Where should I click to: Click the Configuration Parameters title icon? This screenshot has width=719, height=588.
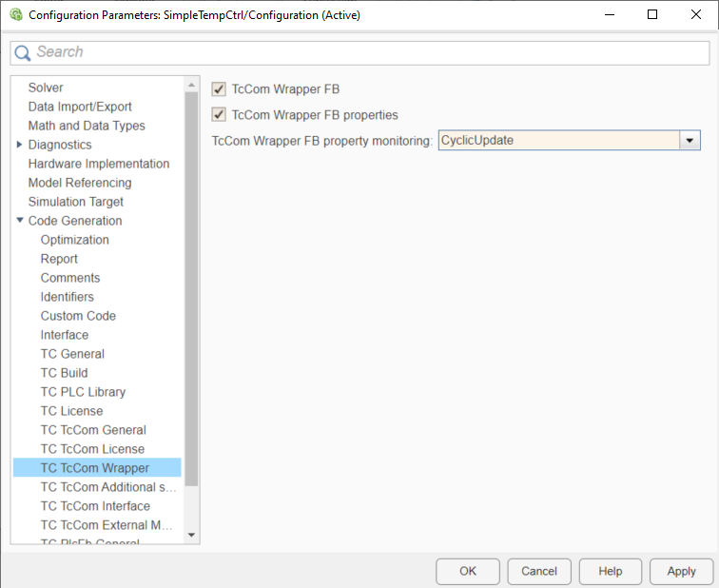pos(16,14)
